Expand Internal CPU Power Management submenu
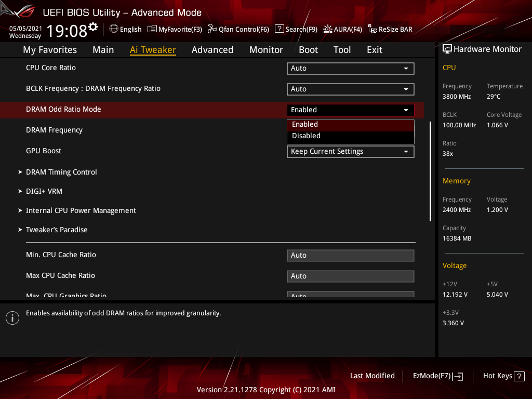 tap(81, 211)
